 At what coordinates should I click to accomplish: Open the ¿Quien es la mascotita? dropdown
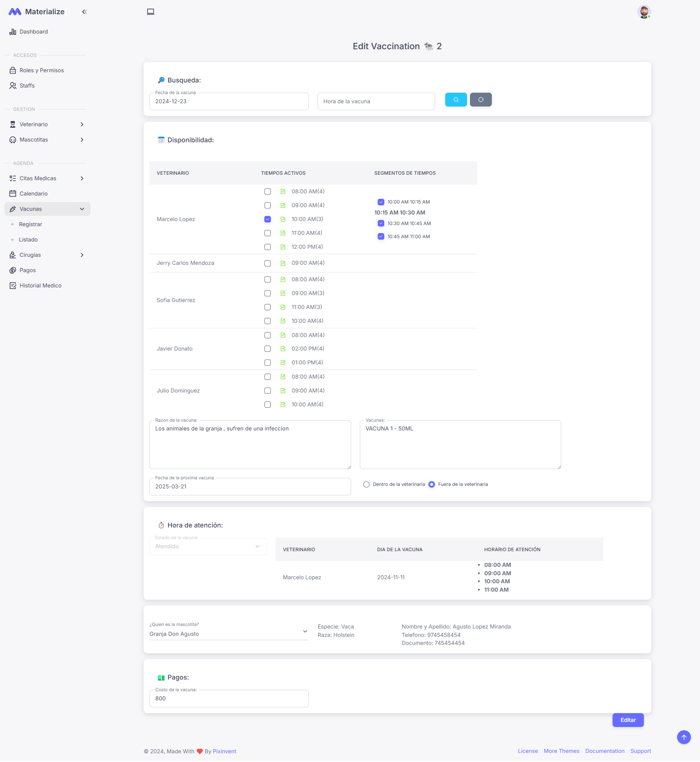coord(229,634)
